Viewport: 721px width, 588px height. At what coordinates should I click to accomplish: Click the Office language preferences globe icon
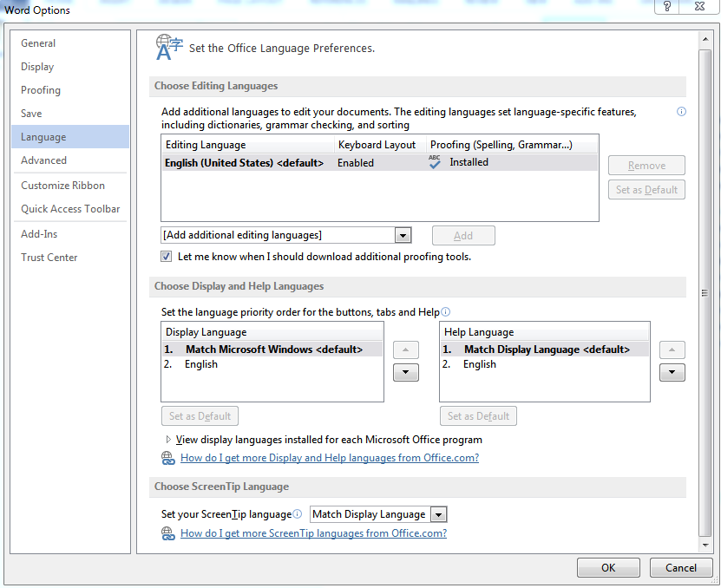169,48
